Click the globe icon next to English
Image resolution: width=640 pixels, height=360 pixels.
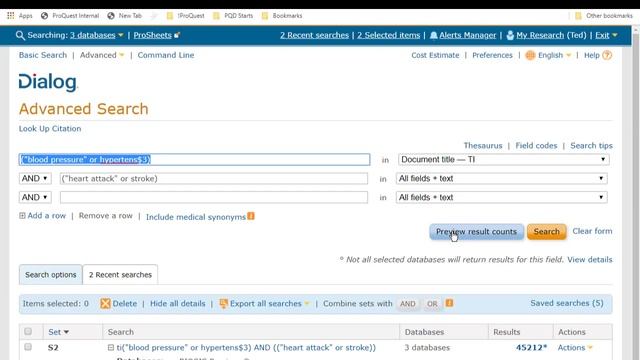530,55
